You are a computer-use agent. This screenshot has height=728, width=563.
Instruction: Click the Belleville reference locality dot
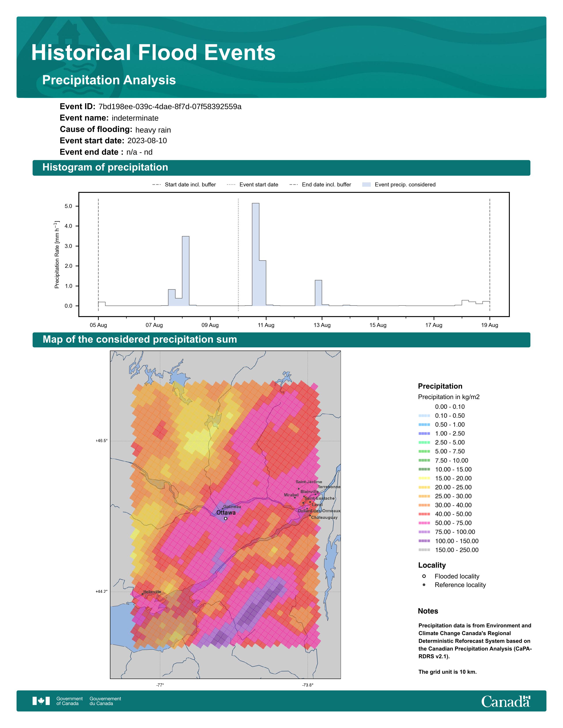(143, 594)
